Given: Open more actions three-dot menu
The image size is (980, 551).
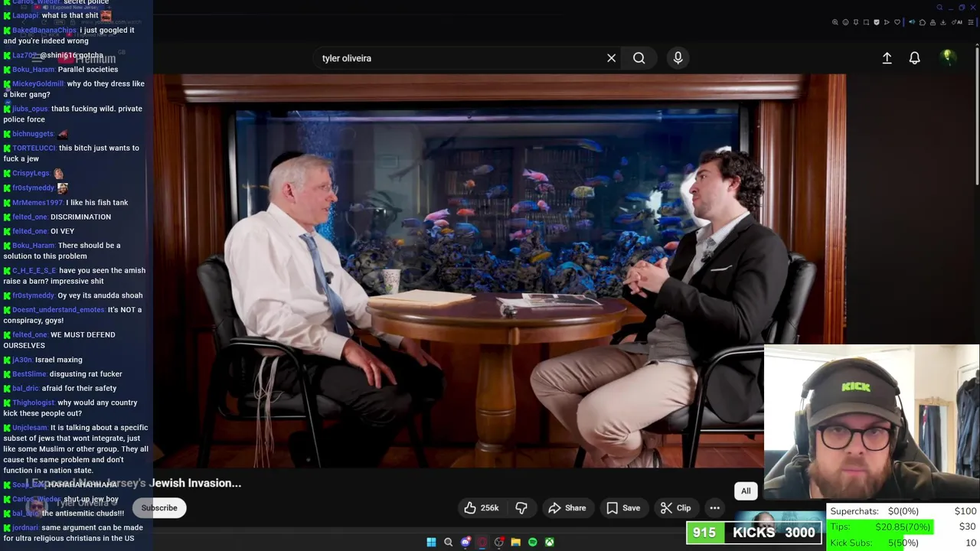Looking at the screenshot, I should coord(714,508).
